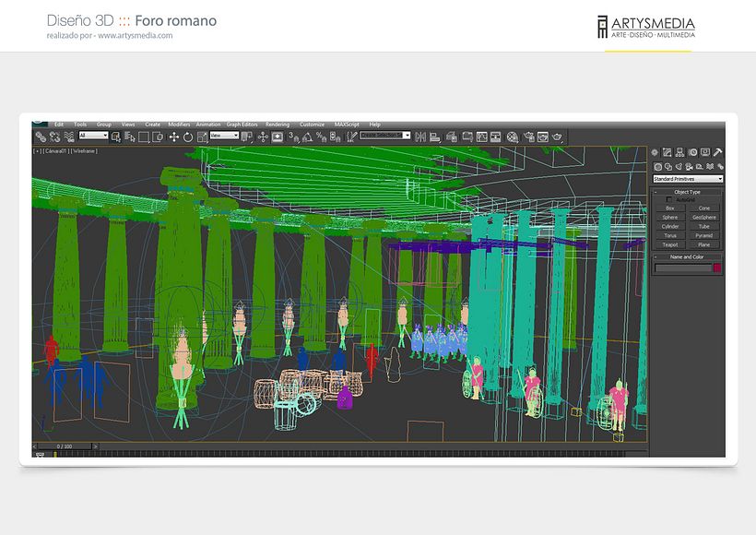The height and width of the screenshot is (535, 756).
Task: Open the Standard Primitives dropdown
Action: point(688,179)
